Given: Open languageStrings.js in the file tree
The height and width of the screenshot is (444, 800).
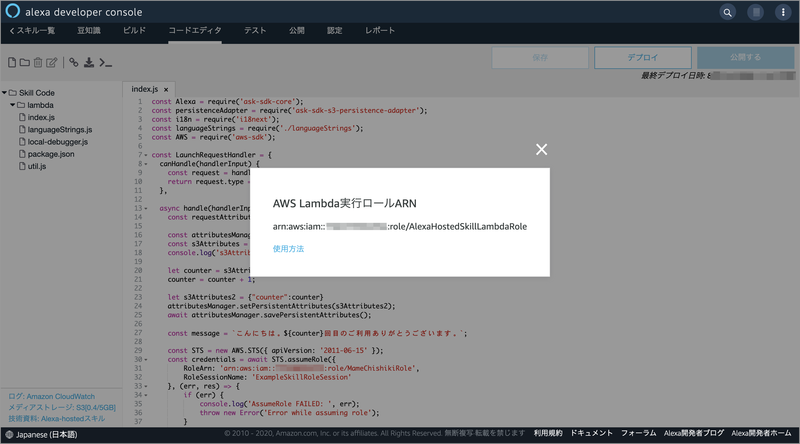Looking at the screenshot, I should tap(60, 130).
